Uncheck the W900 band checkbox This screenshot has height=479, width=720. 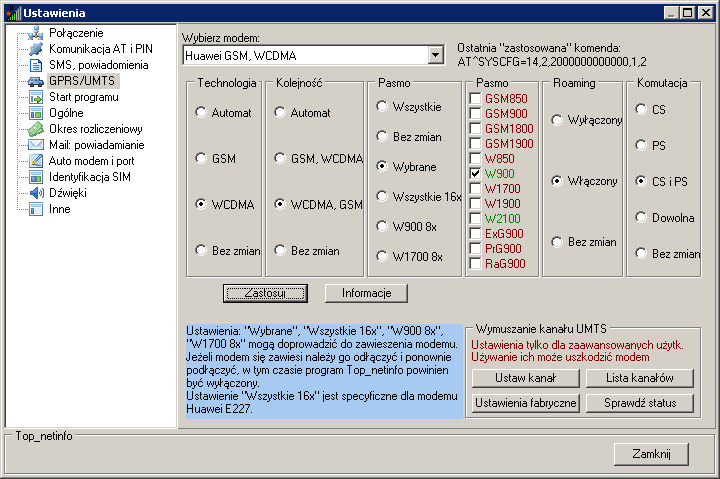pyautogui.click(x=476, y=173)
